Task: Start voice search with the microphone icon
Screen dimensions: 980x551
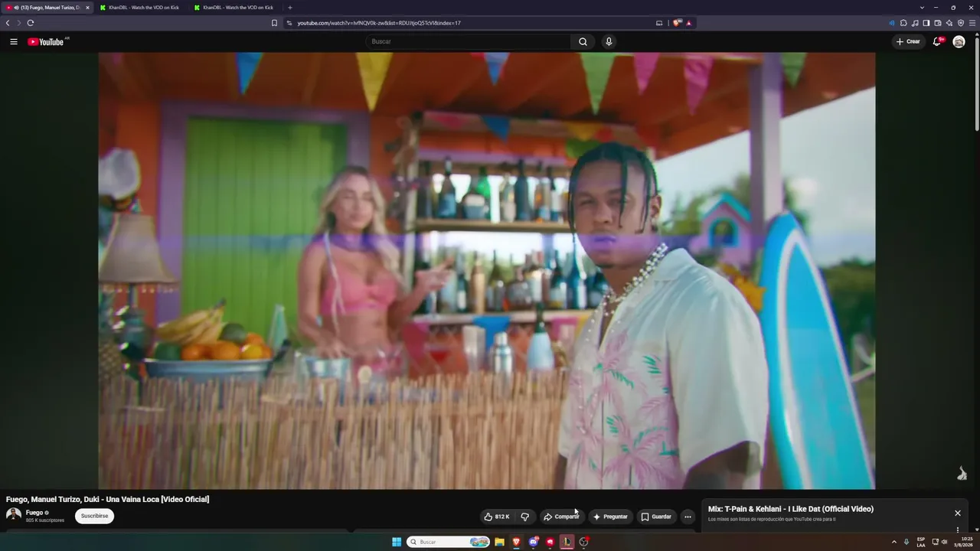Action: tap(609, 41)
